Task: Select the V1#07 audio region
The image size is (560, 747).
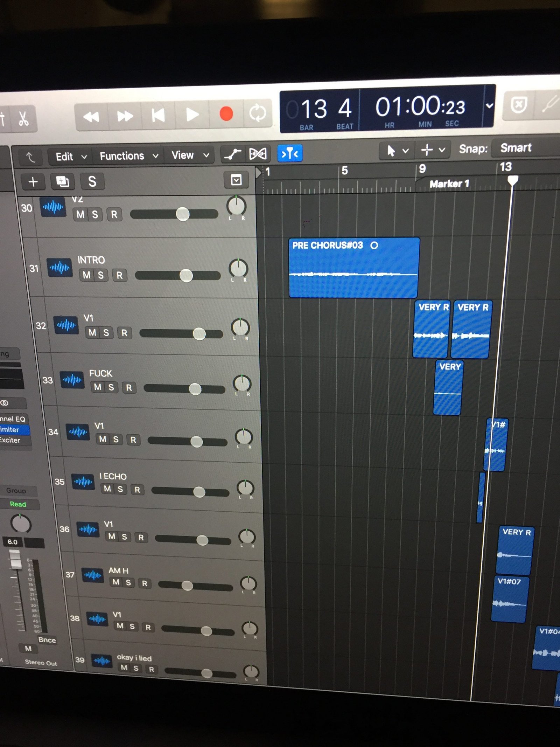Action: pos(510,599)
